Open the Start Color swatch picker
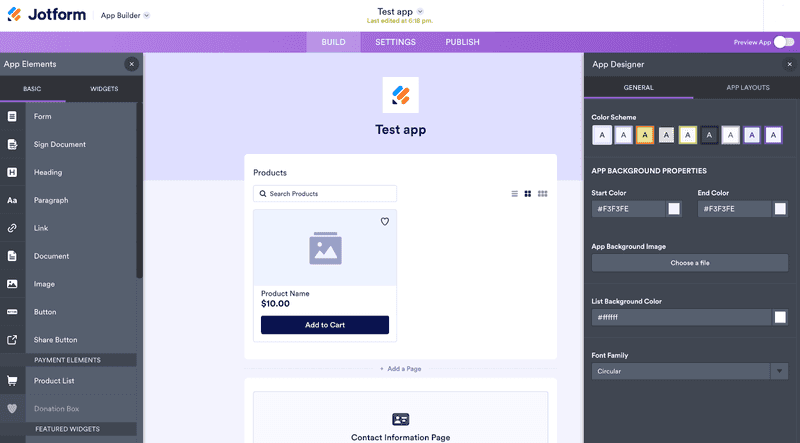 pos(674,209)
